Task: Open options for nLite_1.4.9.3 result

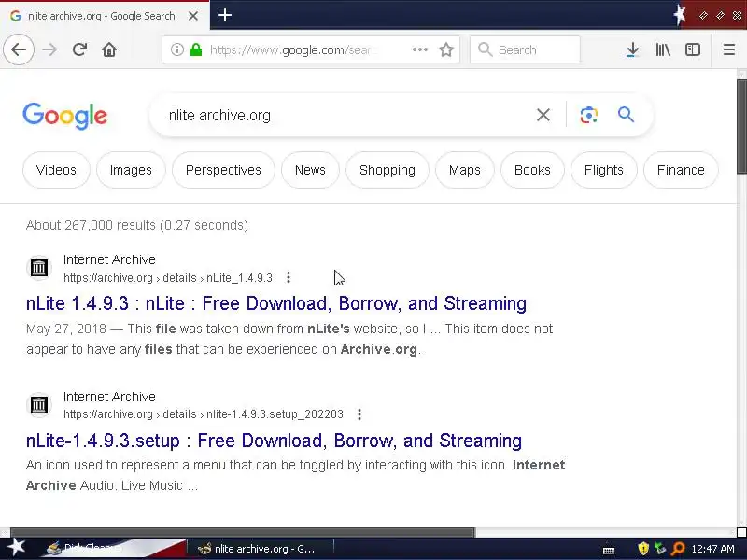Action: pyautogui.click(x=289, y=277)
